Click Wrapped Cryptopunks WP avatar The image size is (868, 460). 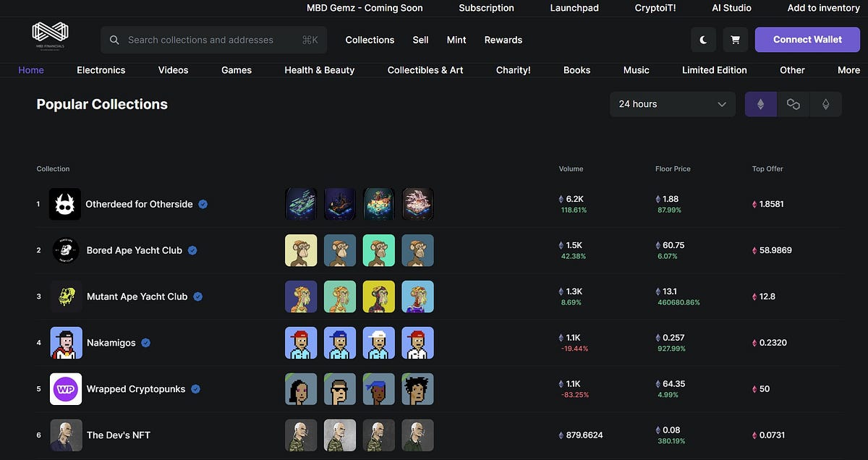coord(66,389)
